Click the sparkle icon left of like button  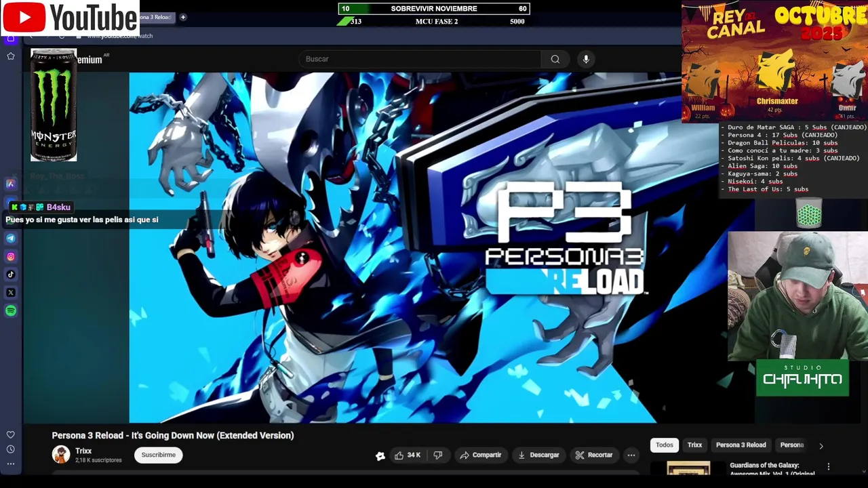(380, 455)
